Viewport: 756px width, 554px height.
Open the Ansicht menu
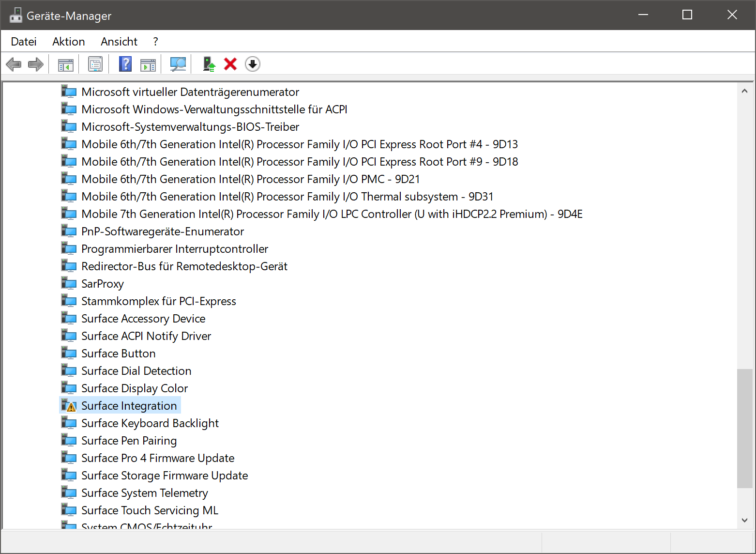tap(119, 42)
